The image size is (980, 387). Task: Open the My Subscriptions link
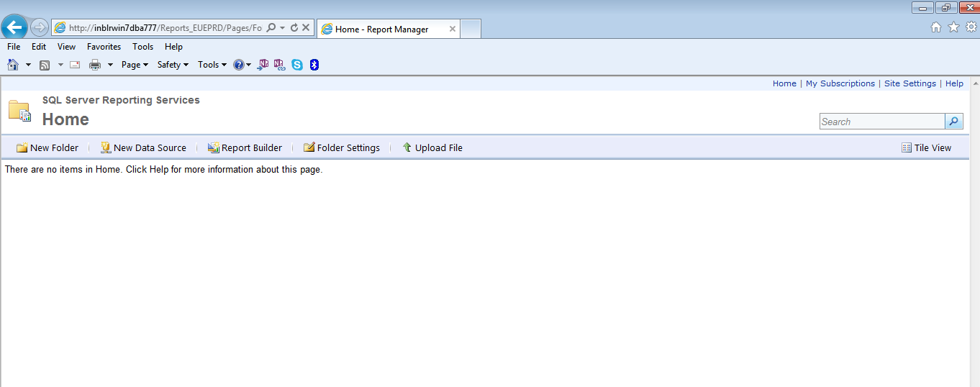[x=840, y=83]
